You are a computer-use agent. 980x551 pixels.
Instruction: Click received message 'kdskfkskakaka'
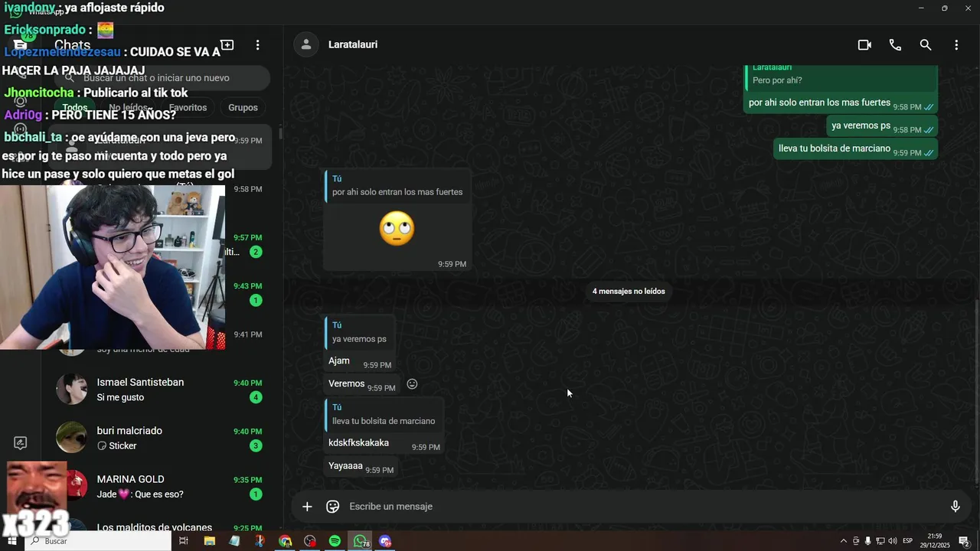click(358, 443)
